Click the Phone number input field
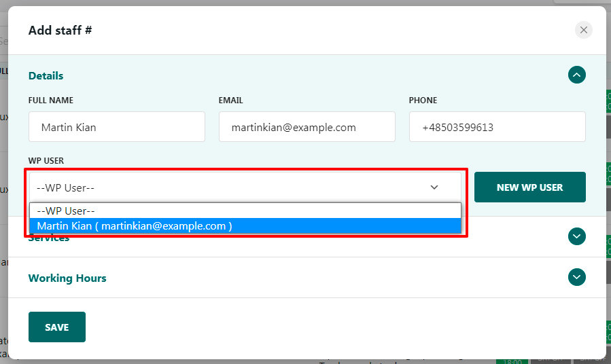The image size is (611, 364). 497,127
